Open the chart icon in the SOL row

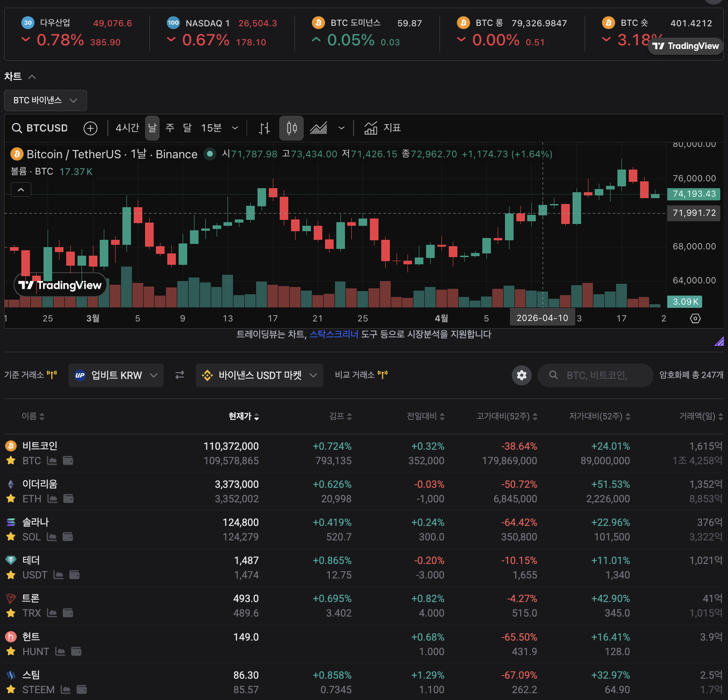52,537
